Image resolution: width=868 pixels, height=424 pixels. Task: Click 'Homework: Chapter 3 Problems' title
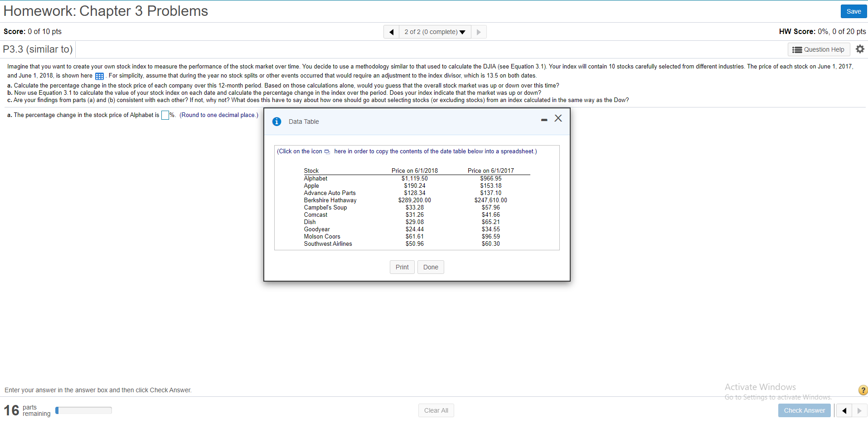click(x=106, y=11)
